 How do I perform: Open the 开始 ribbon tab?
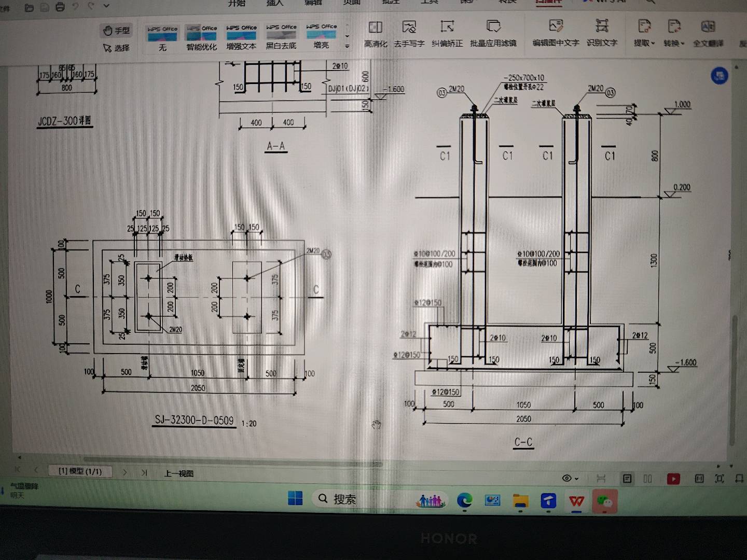click(x=237, y=3)
